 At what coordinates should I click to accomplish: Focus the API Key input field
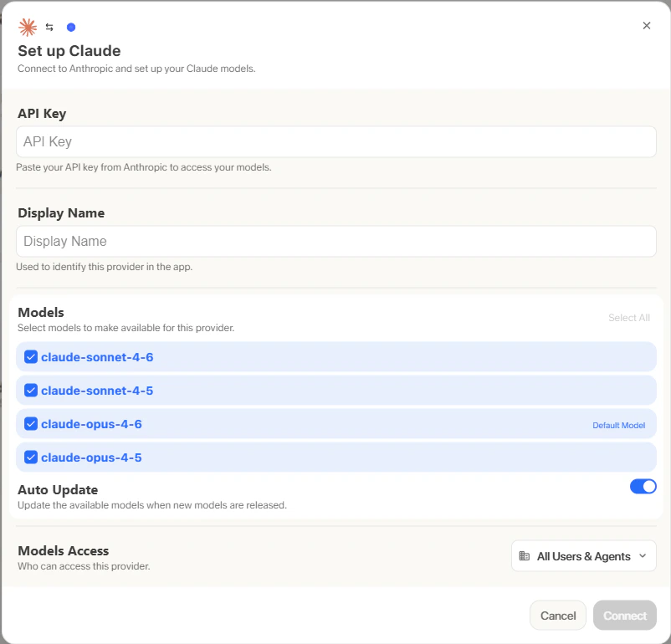pyautogui.click(x=336, y=141)
